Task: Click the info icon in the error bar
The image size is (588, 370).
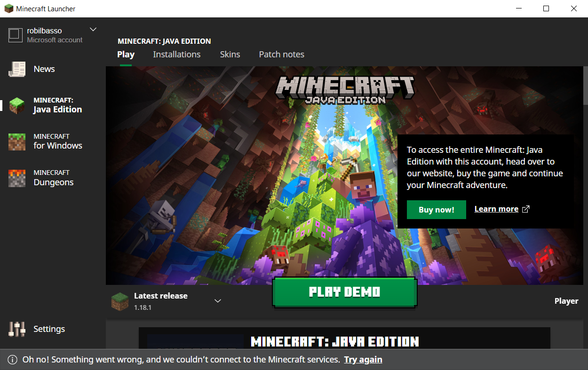Action: pyautogui.click(x=12, y=360)
